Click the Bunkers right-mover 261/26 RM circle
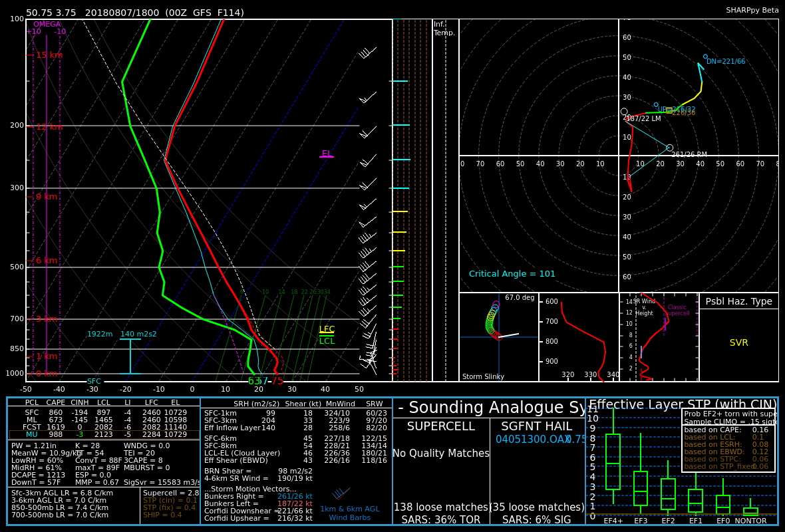785x532 pixels. tap(670, 148)
